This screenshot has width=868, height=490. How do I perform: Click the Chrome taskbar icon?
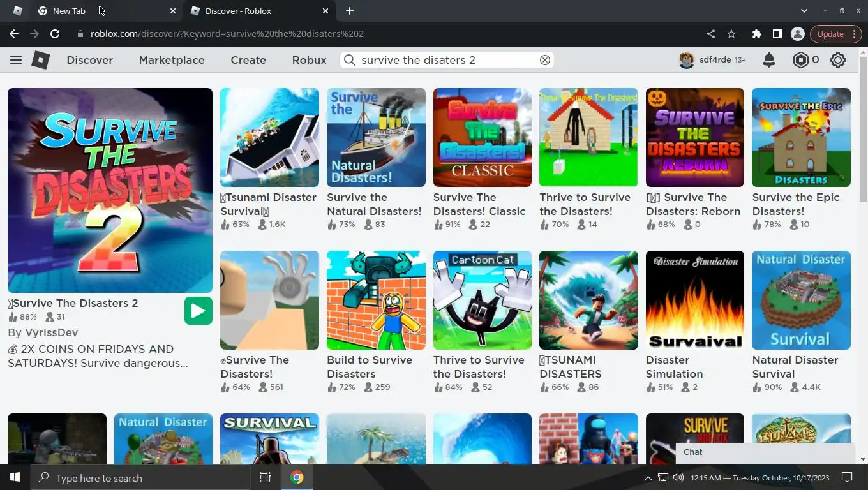(297, 477)
